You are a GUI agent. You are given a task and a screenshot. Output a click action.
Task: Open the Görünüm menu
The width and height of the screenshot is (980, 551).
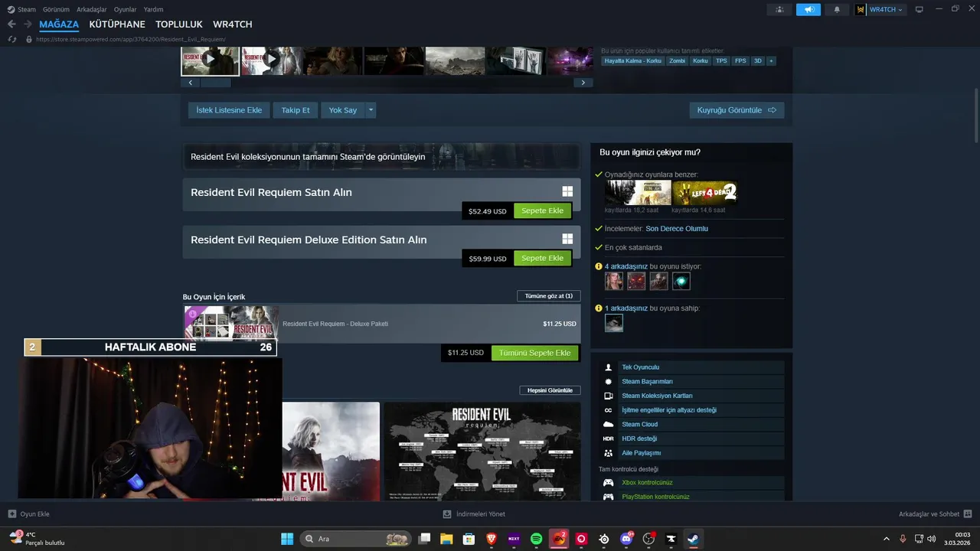56,9
